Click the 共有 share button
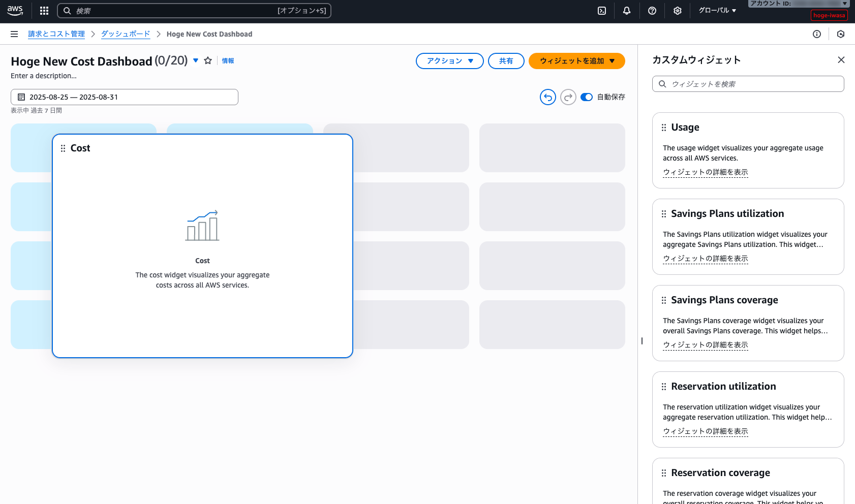This screenshot has height=504, width=855. [x=506, y=61]
